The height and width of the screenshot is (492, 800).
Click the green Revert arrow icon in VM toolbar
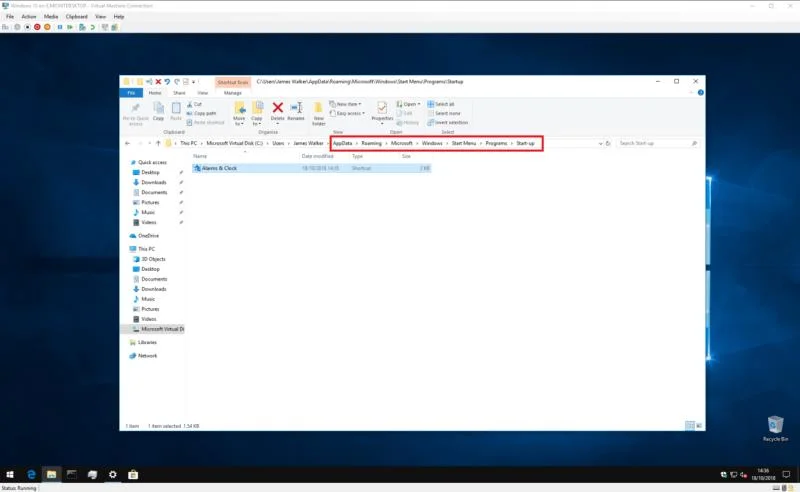(93, 27)
